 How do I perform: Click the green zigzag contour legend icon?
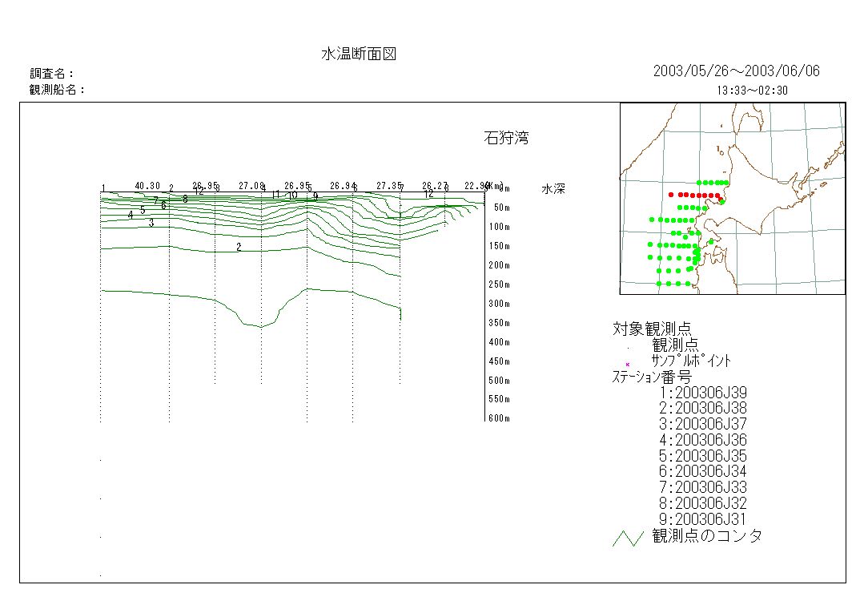pyautogui.click(x=628, y=538)
